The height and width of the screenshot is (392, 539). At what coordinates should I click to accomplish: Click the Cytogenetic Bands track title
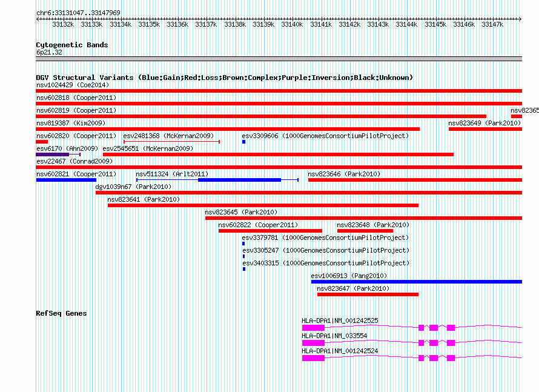[x=72, y=45]
